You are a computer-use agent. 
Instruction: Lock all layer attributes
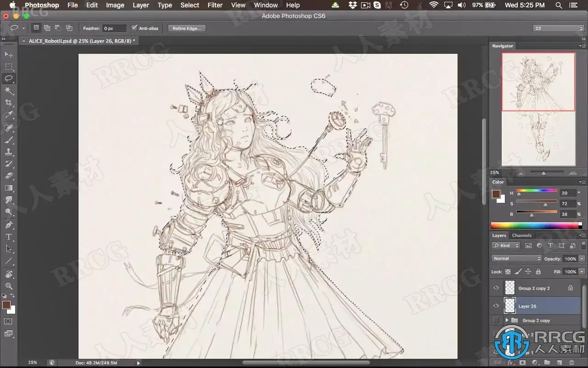point(538,272)
